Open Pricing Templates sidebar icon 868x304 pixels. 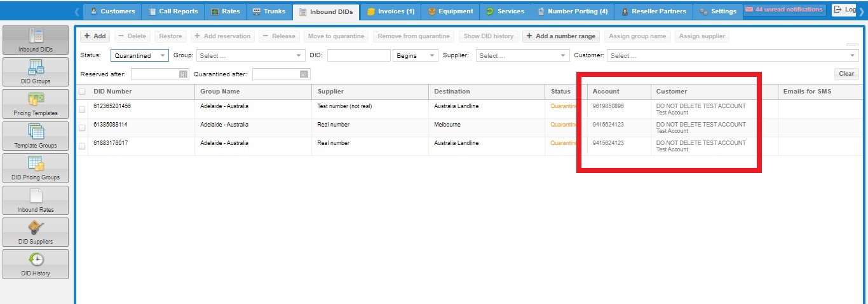coord(36,100)
